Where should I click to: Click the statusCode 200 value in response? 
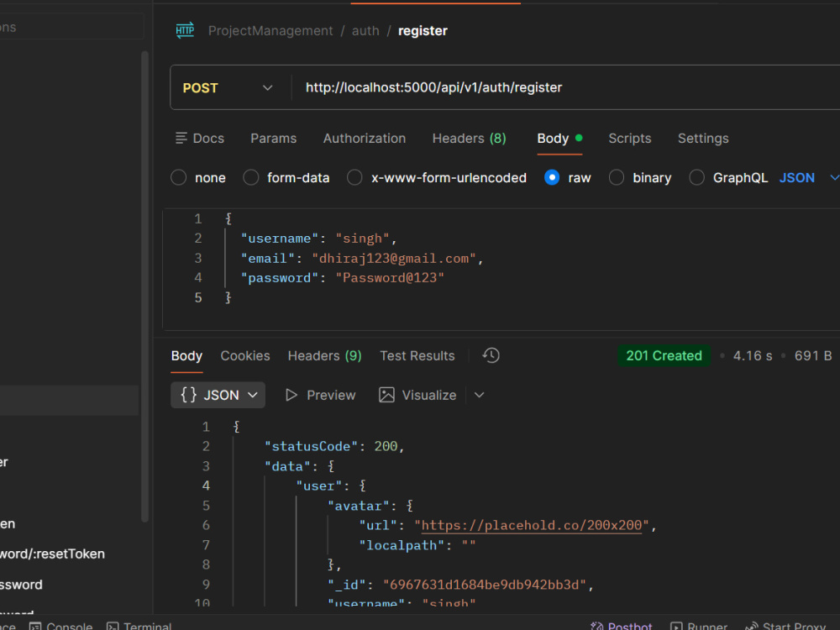click(x=386, y=447)
